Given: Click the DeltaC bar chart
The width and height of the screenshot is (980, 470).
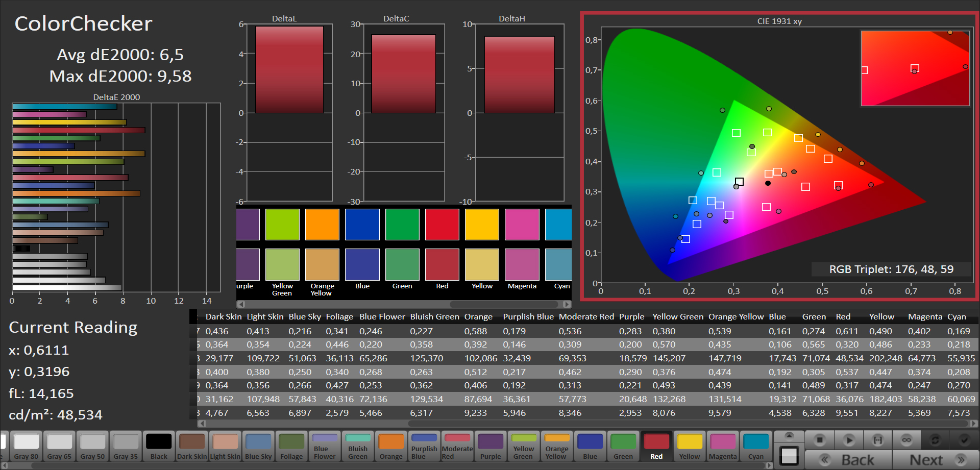Looking at the screenshot, I should coord(403,113).
